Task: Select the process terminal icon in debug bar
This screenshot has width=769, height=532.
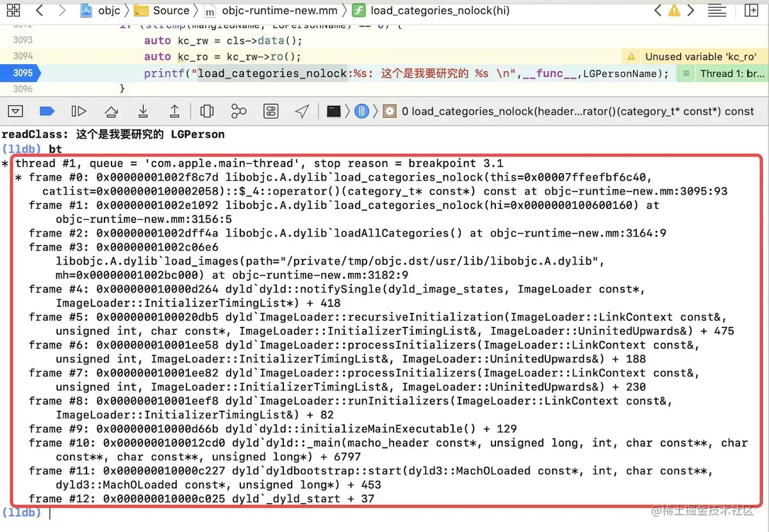Action: (x=333, y=112)
